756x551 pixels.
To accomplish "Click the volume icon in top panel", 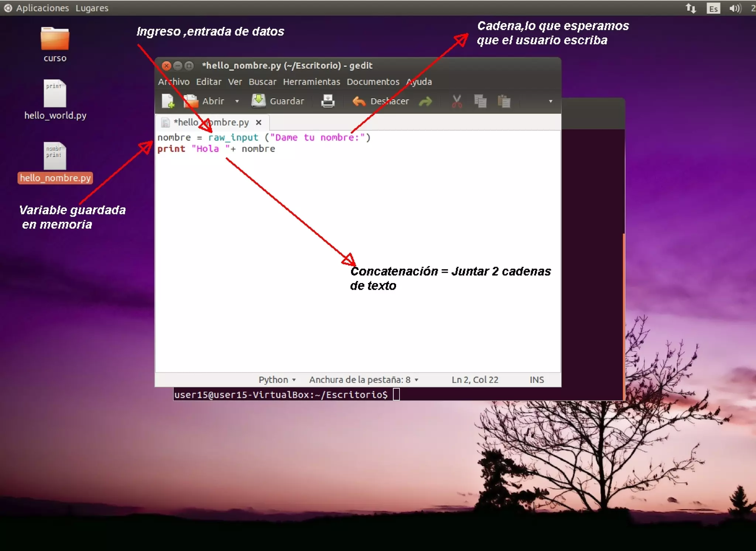I will (x=735, y=8).
